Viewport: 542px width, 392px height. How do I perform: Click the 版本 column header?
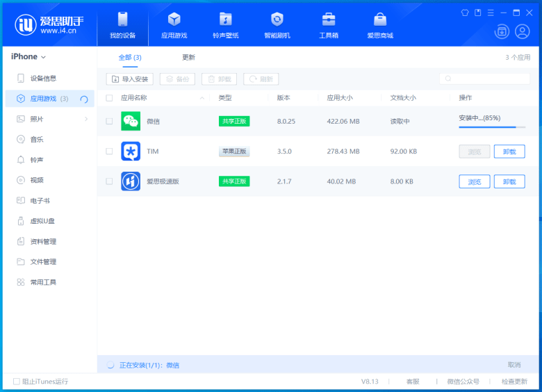(284, 98)
